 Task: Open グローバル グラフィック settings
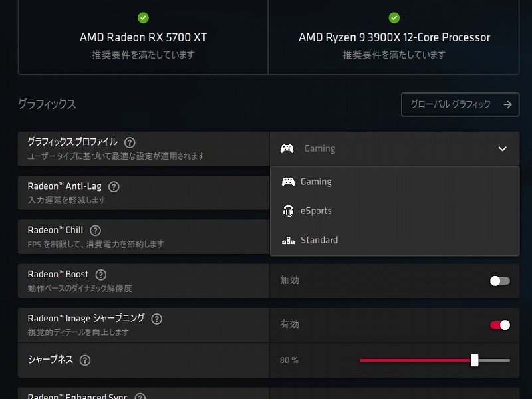pos(452,104)
